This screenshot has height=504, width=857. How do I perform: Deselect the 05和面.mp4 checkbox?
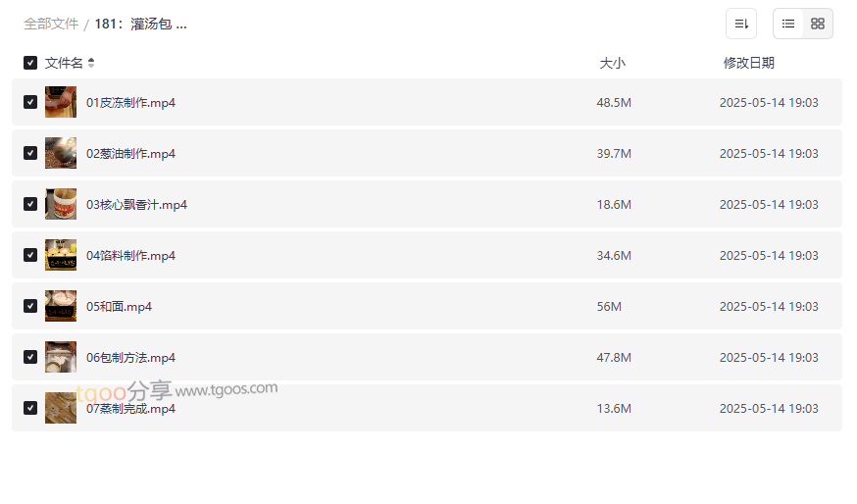(x=30, y=306)
